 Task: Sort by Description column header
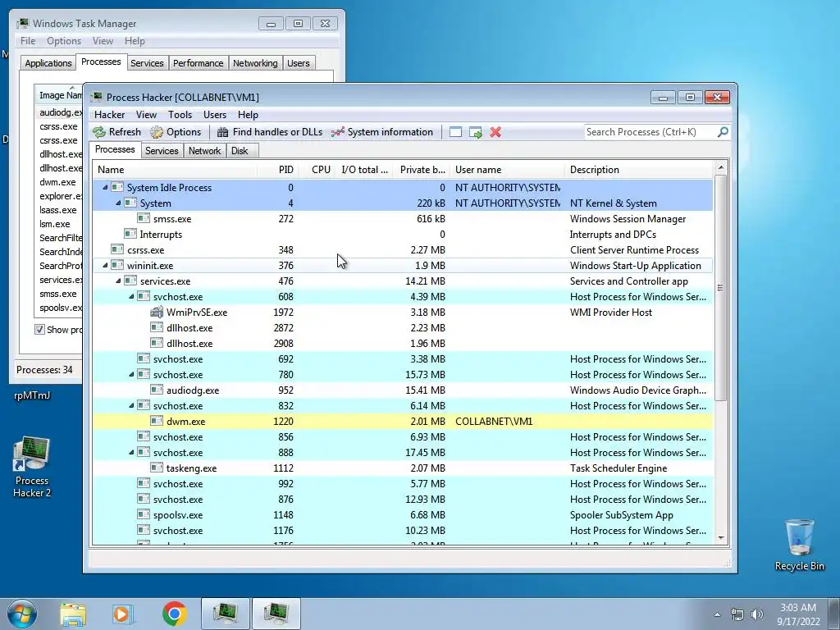pos(638,169)
